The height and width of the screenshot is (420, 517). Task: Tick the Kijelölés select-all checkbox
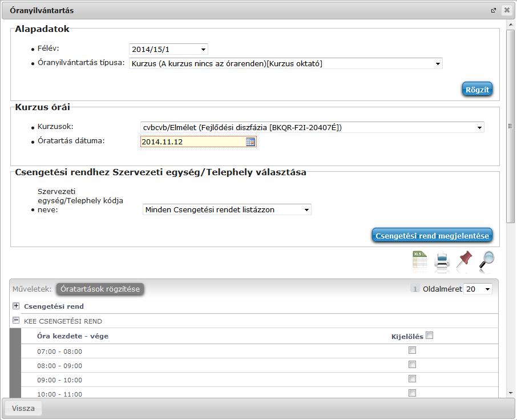point(429,336)
